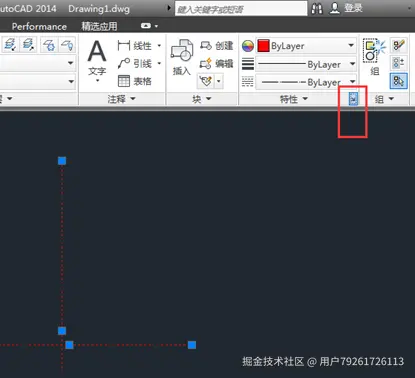Expand the 注释 panel
Screen dimensions: 415x378
[x=121, y=99]
